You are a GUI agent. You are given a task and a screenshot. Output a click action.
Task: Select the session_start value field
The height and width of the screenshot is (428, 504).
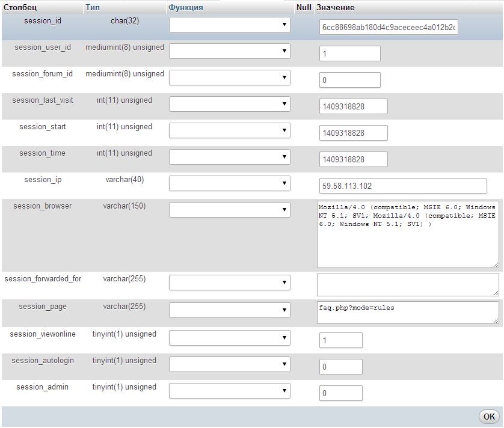coord(353,133)
